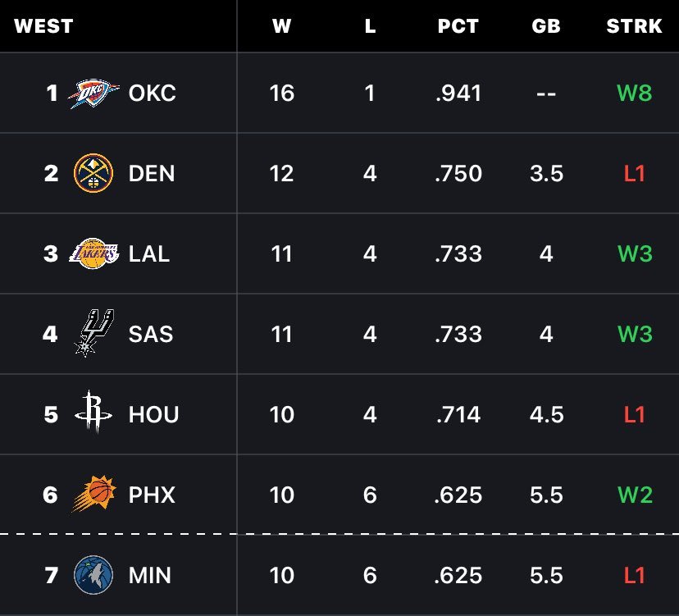The image size is (679, 616).
Task: Go to the LAL team page
Action: pyautogui.click(x=149, y=253)
